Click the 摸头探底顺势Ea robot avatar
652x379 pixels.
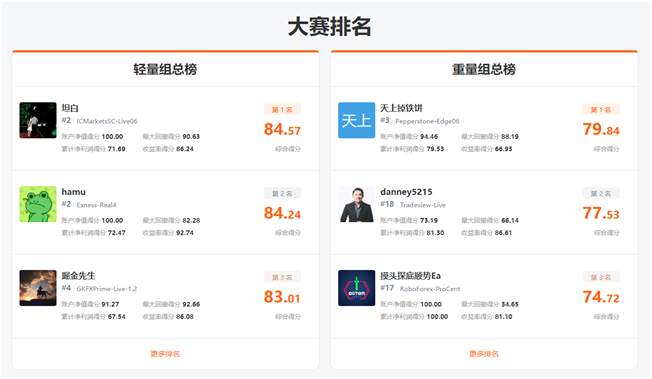pos(356,288)
